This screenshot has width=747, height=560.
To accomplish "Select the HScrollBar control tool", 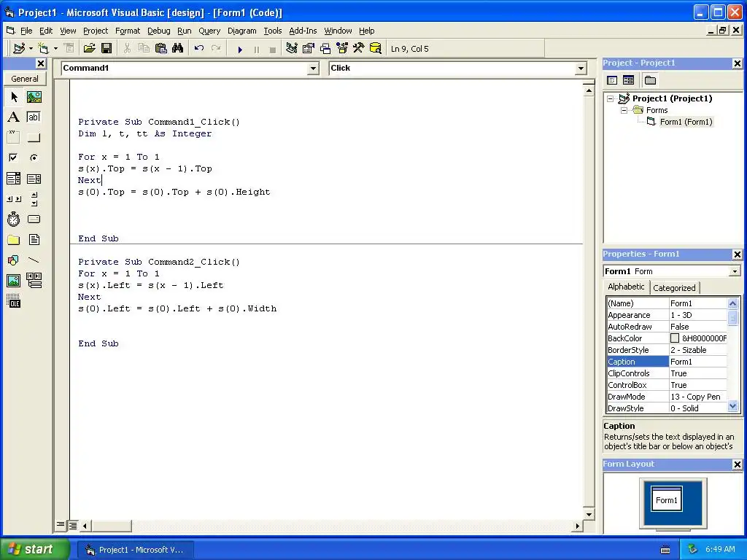I will tap(14, 199).
